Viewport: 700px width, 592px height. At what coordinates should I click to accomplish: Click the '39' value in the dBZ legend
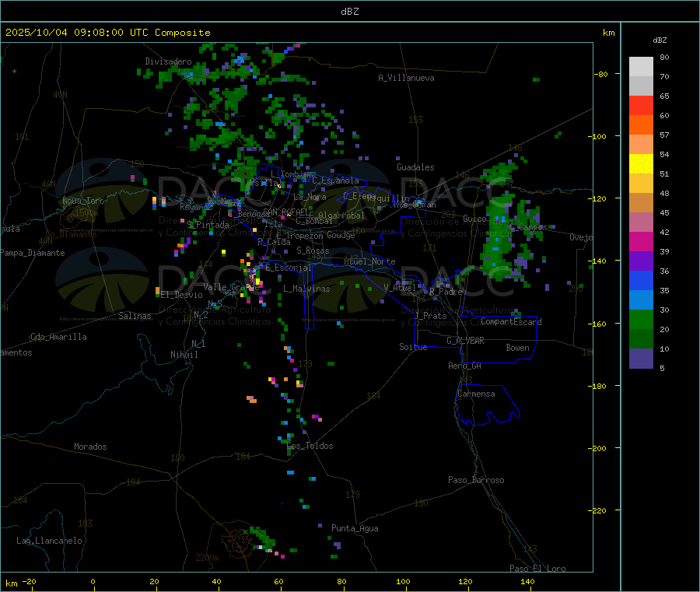[x=664, y=251]
